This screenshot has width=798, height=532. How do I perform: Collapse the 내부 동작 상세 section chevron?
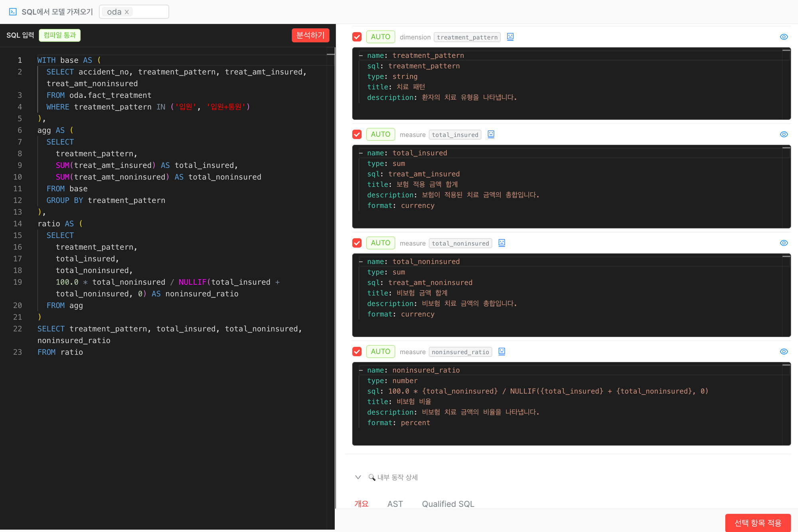click(x=358, y=477)
